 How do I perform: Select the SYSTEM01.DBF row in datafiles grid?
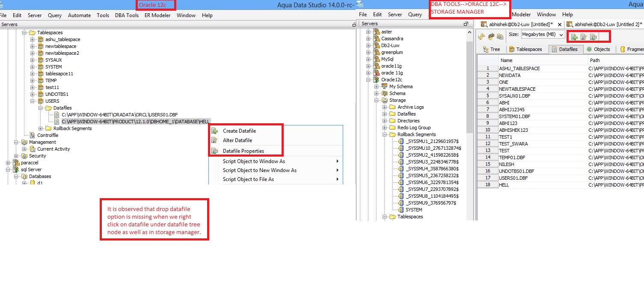pos(561,116)
